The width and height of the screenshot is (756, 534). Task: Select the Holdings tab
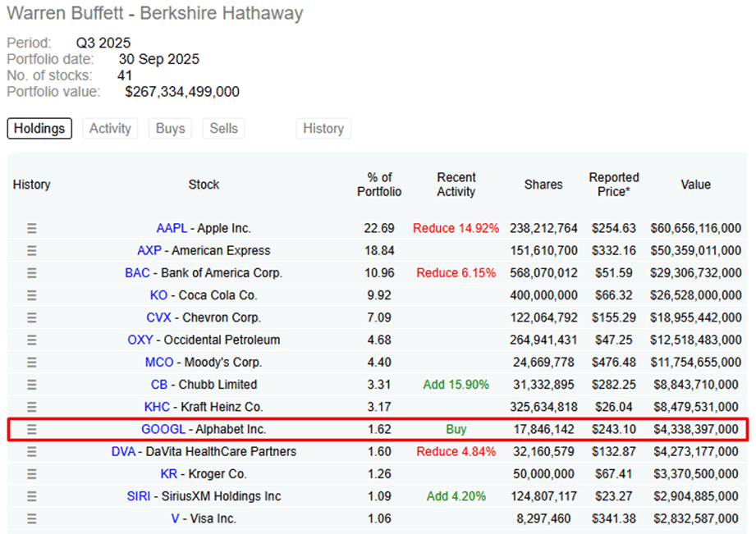tap(39, 129)
